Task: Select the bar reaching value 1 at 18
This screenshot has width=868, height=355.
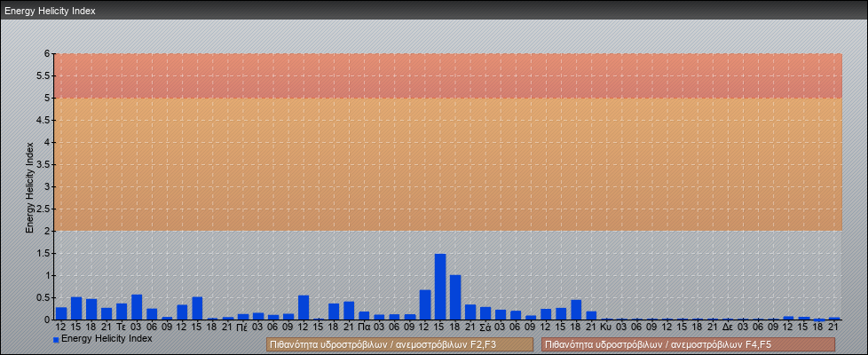Action: click(x=455, y=297)
